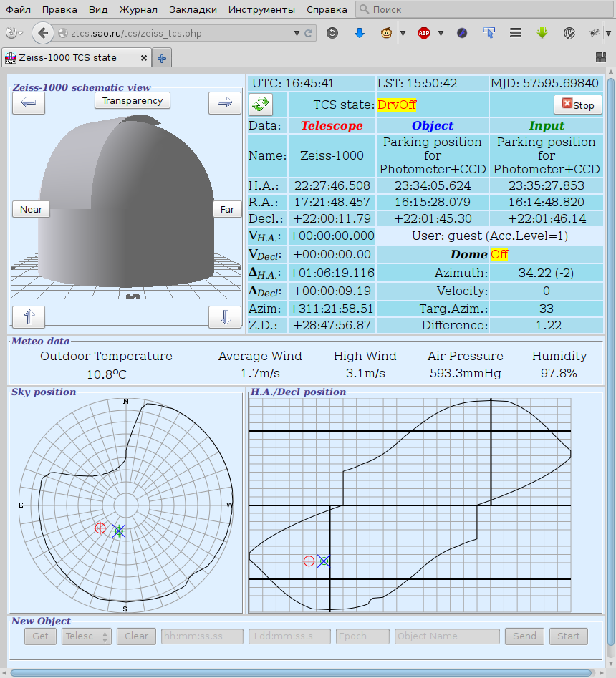The height and width of the screenshot is (678, 616).
Task: Open the Закладки menu
Action: (192, 10)
